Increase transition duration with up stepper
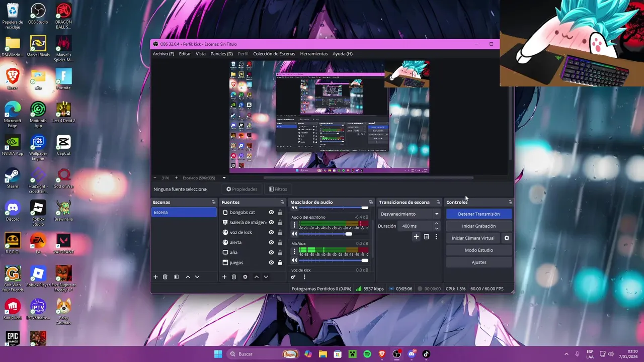Screen dimensions: 644x362 pos(437,224)
